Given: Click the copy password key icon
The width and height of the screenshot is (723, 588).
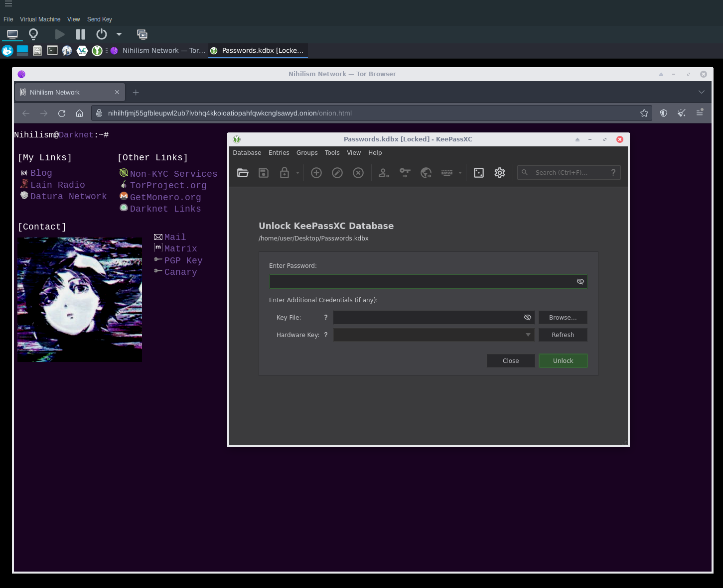Looking at the screenshot, I should click(405, 173).
